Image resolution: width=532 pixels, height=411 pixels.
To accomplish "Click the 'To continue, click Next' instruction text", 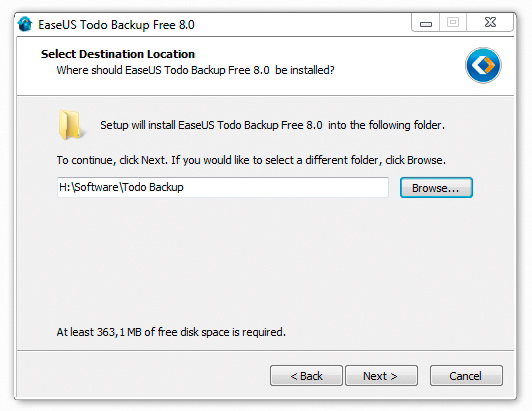I will click(251, 160).
